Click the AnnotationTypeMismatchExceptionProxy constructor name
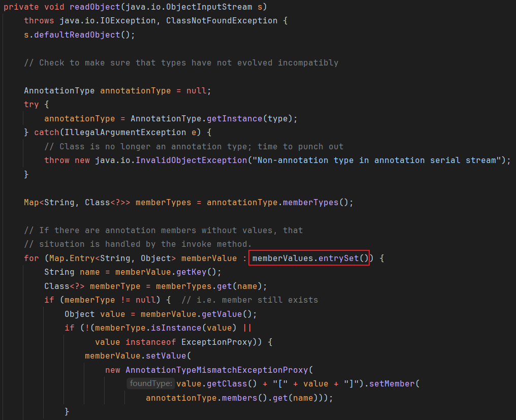Image resolution: width=516 pixels, height=420 pixels. (x=216, y=370)
